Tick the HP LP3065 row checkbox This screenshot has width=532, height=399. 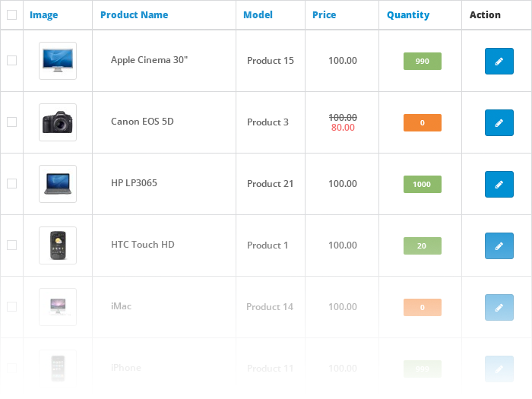pyautogui.click(x=11, y=184)
